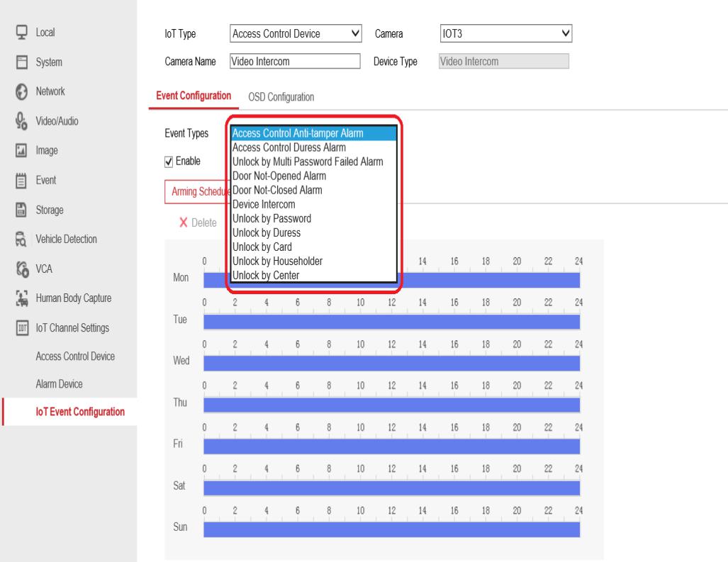Click the Delete button above schedule
The width and height of the screenshot is (728, 562).
point(198,223)
